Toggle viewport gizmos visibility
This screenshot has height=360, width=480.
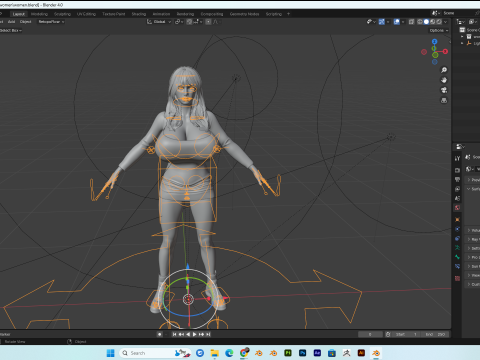[382, 22]
